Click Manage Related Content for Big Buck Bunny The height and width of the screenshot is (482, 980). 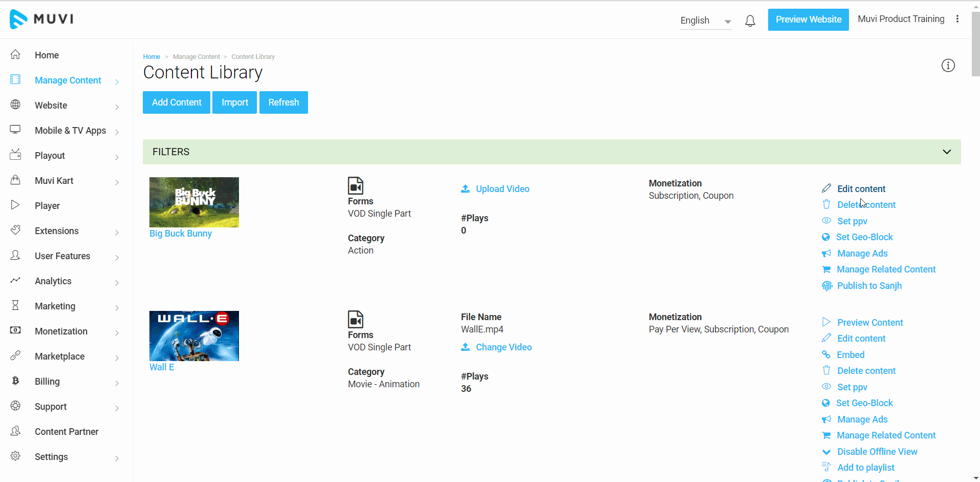(x=886, y=269)
